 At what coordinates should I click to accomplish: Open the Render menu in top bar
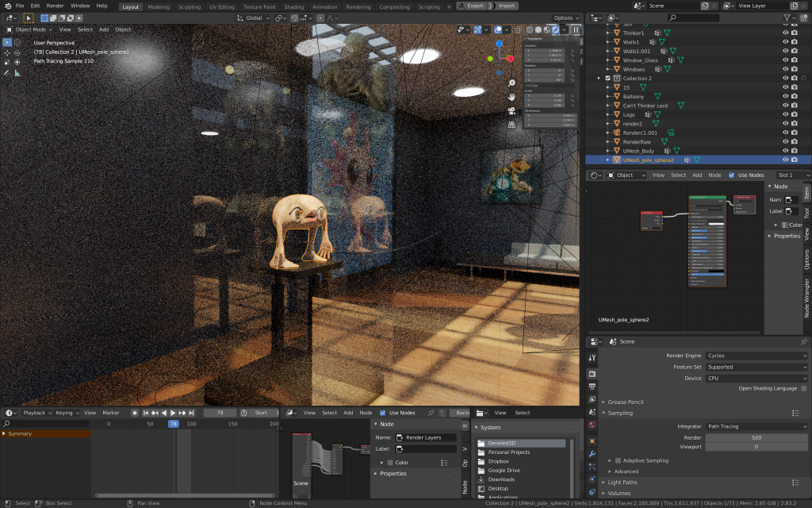coord(55,6)
